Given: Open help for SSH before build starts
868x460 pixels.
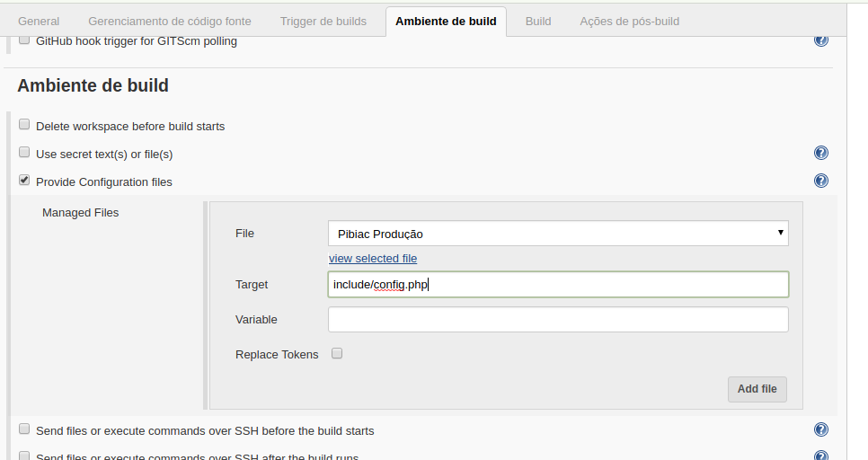Looking at the screenshot, I should point(821,429).
